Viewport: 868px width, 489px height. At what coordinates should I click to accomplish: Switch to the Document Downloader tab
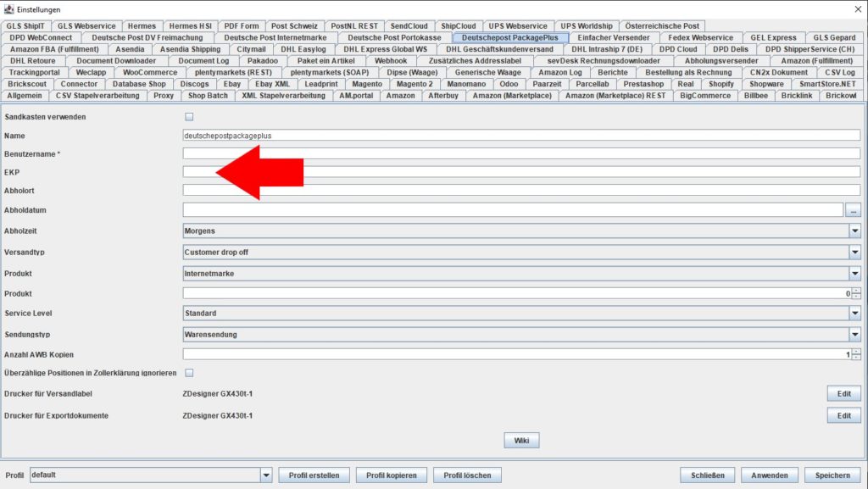(x=116, y=61)
